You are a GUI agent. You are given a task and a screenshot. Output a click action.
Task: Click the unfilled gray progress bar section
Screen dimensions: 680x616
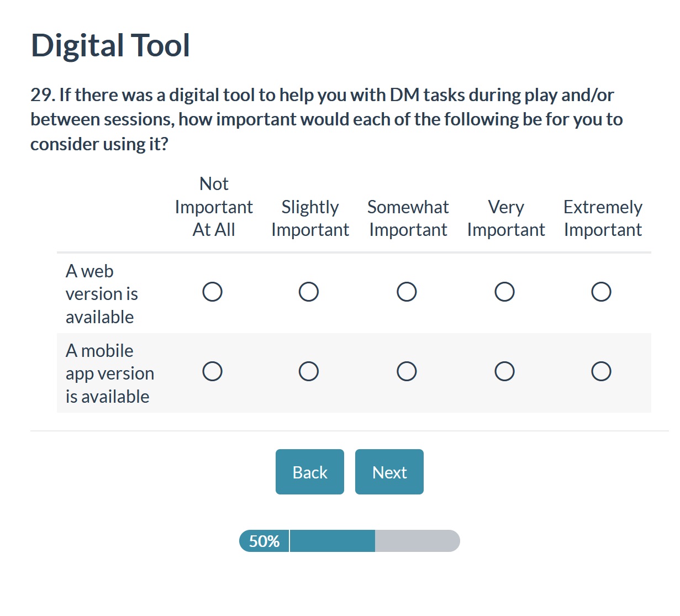click(x=417, y=541)
